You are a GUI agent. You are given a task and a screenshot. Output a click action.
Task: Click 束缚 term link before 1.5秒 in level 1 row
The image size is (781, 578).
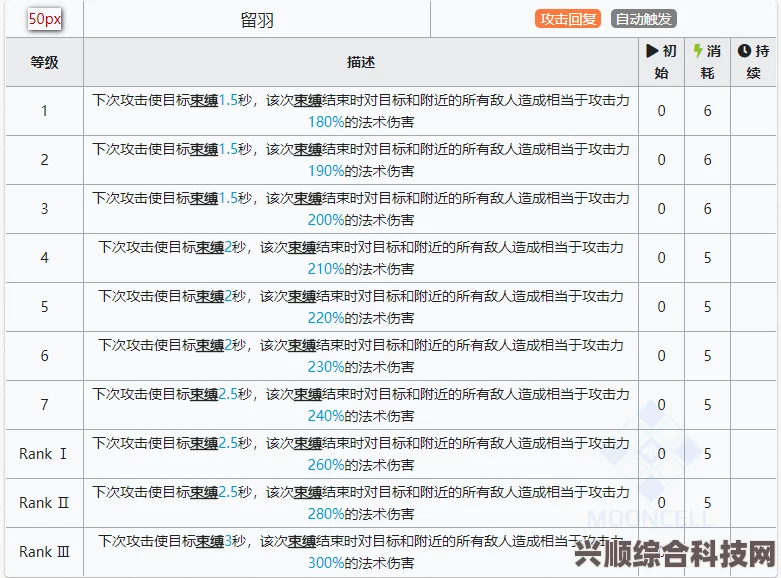pos(204,101)
